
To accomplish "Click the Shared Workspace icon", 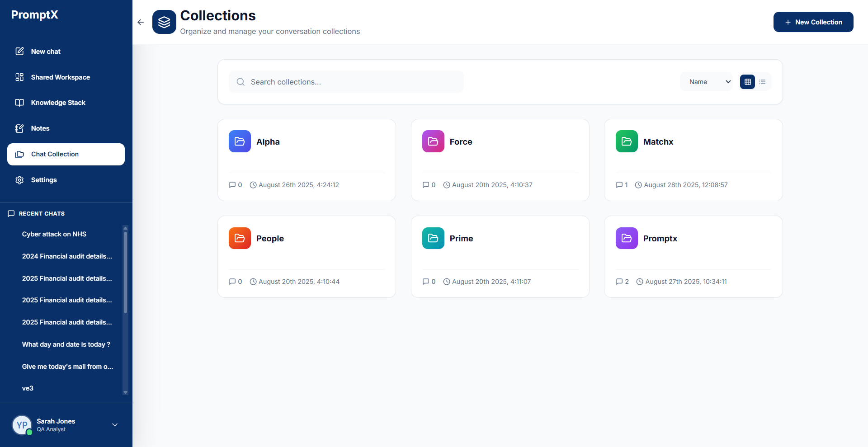I will click(19, 77).
